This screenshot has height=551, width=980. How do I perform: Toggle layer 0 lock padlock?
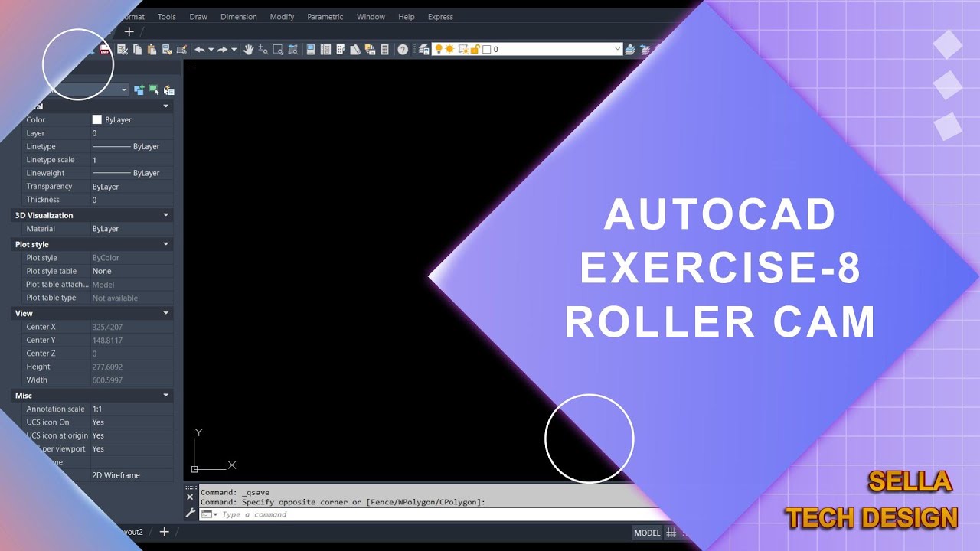tap(475, 49)
